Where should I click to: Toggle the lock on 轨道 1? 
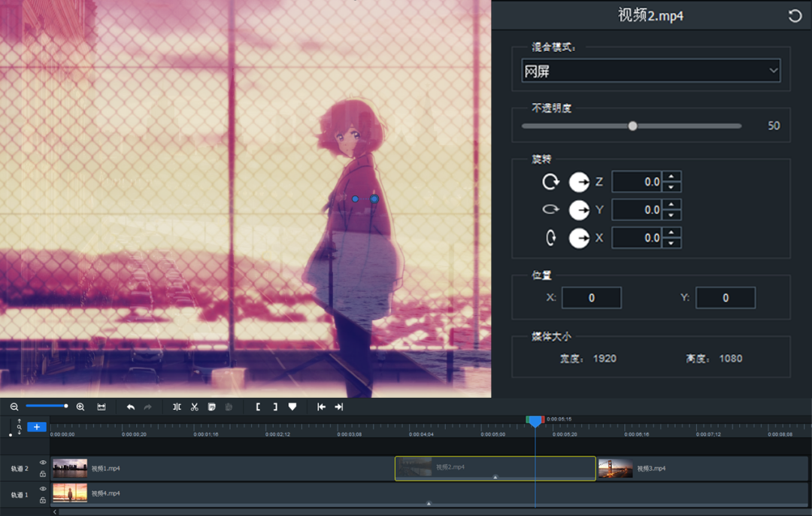point(43,500)
